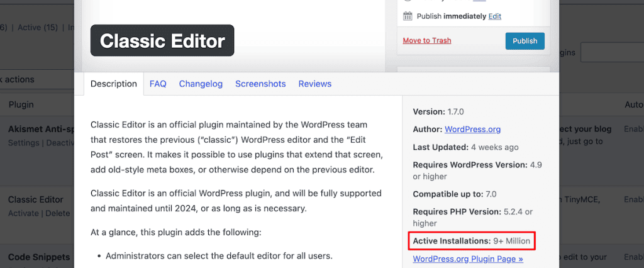Screen dimensions: 644x268
Task: Click Settings under Akismet Anti-spam plugin
Action: click(23, 143)
